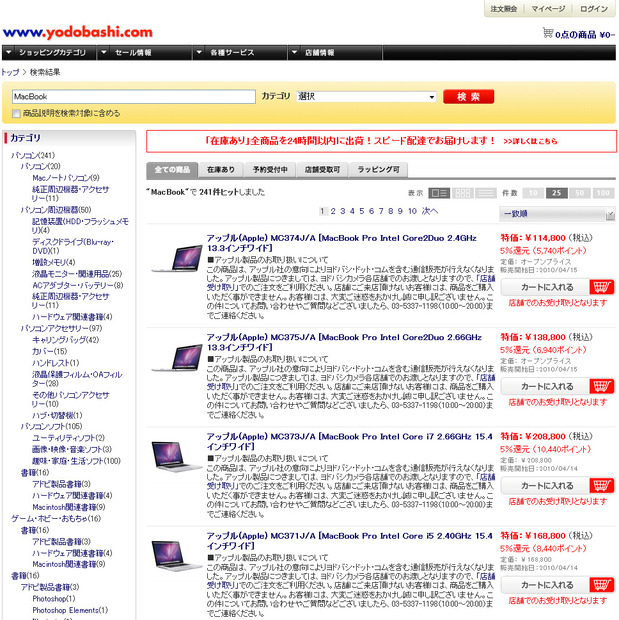Select ハブ・切替機(1) category

click(57, 416)
